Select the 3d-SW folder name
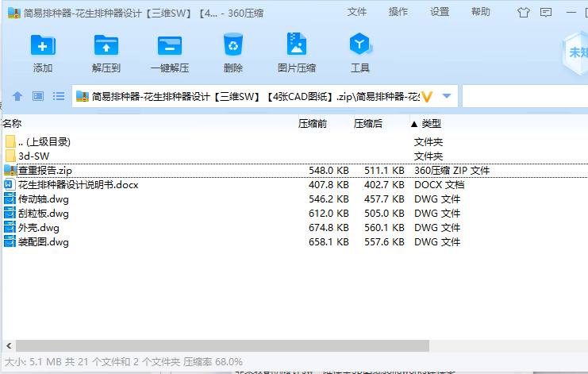 coord(34,156)
